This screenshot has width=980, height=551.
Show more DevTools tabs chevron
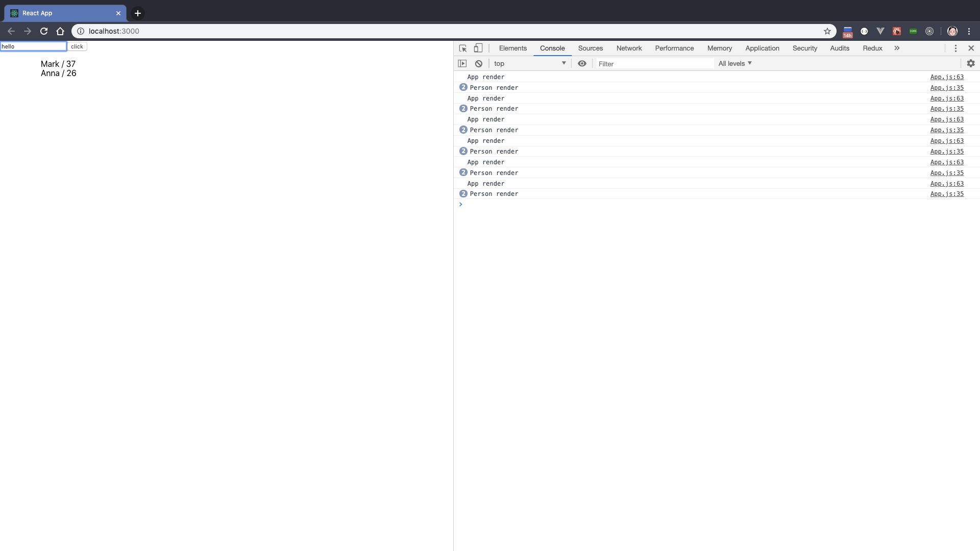[897, 48]
